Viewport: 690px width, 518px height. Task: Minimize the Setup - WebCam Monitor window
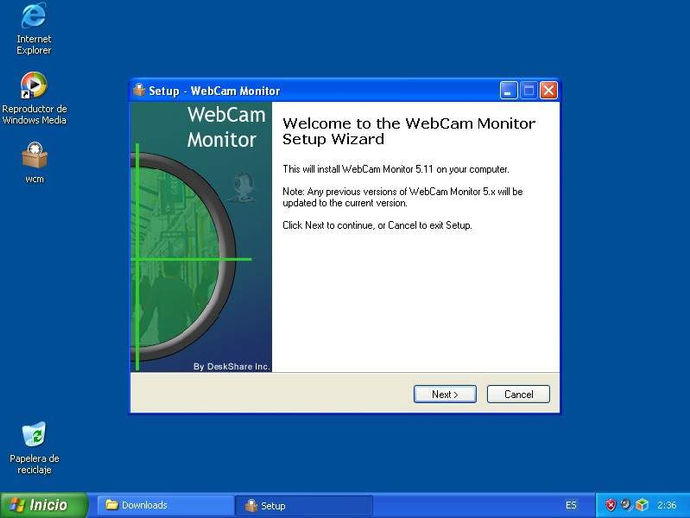(508, 91)
